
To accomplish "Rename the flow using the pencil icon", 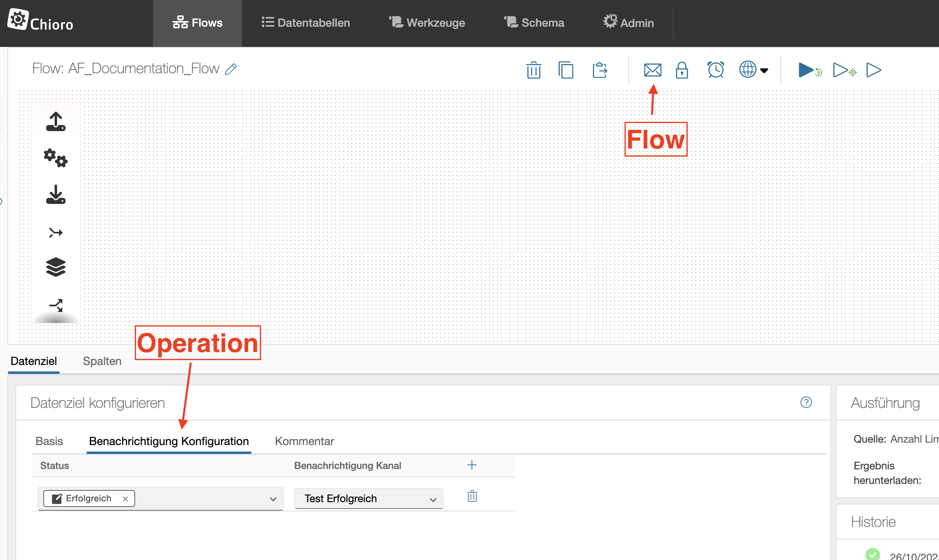I will tap(231, 68).
